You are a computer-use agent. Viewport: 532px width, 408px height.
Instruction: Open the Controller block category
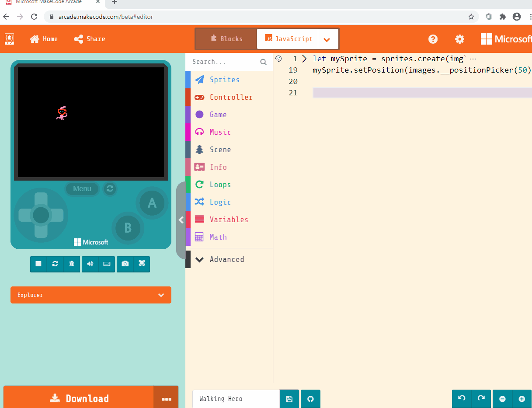click(229, 97)
